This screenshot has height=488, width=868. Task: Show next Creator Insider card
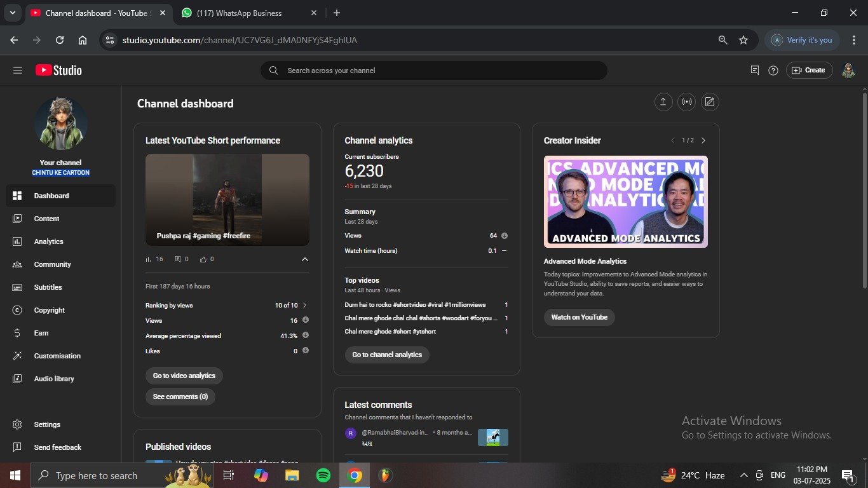[703, 140]
